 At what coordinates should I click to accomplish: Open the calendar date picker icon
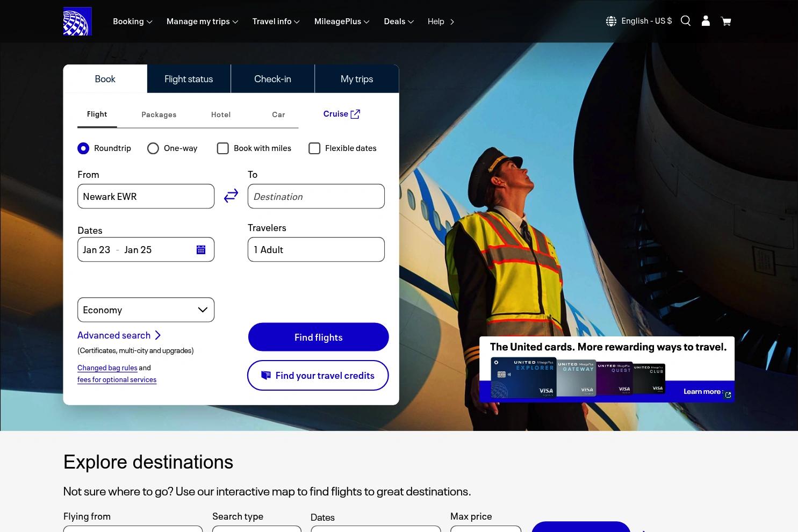[201, 249]
